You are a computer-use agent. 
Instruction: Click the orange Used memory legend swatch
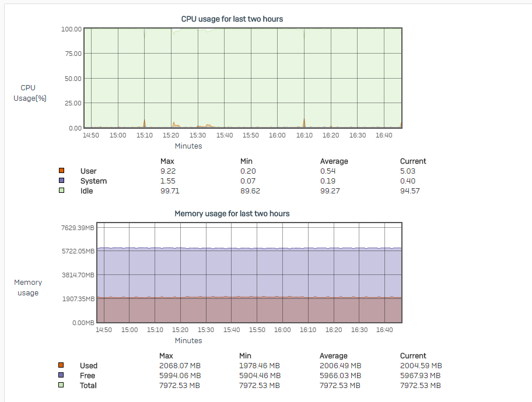[x=61, y=365]
